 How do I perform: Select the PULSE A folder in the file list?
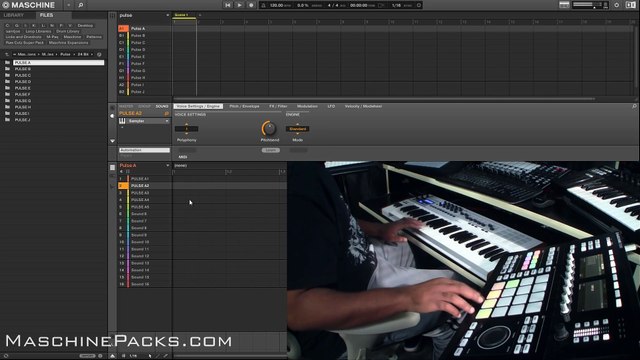[x=58, y=62]
